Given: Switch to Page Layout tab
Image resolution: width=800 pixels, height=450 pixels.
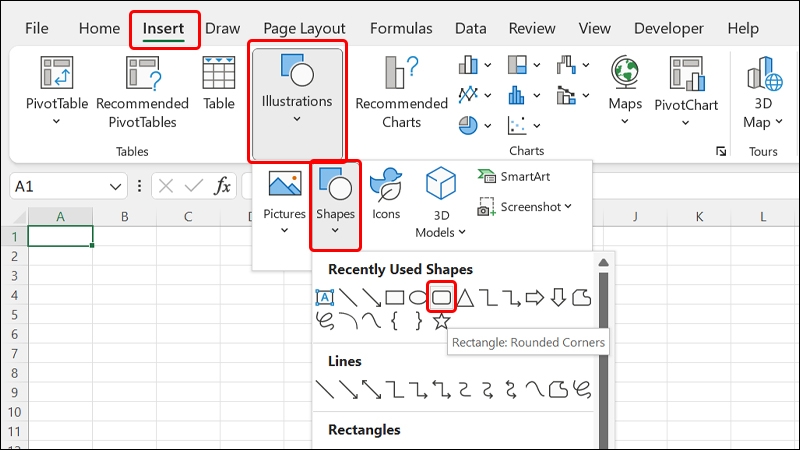Looking at the screenshot, I should 304,28.
